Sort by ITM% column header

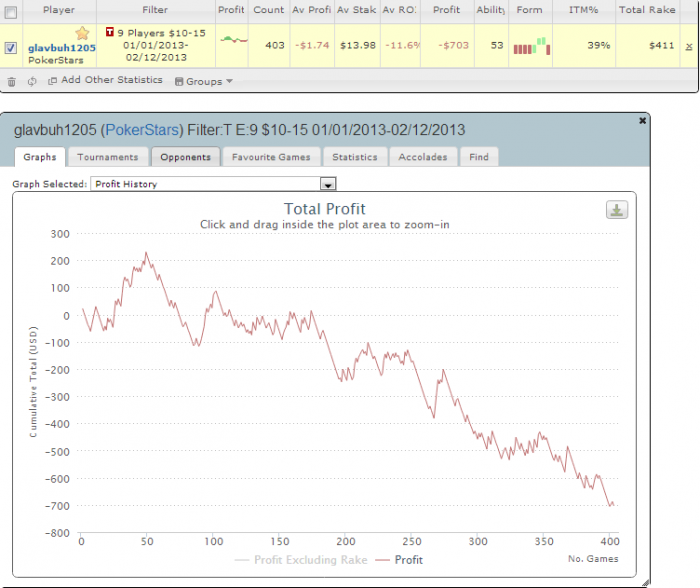pos(584,10)
